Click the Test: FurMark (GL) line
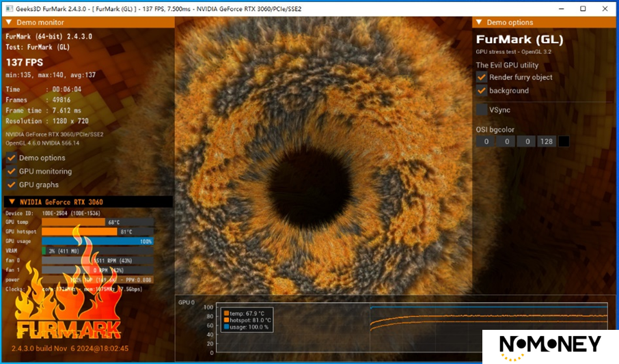Screen dimensions: 619x364 [38, 47]
